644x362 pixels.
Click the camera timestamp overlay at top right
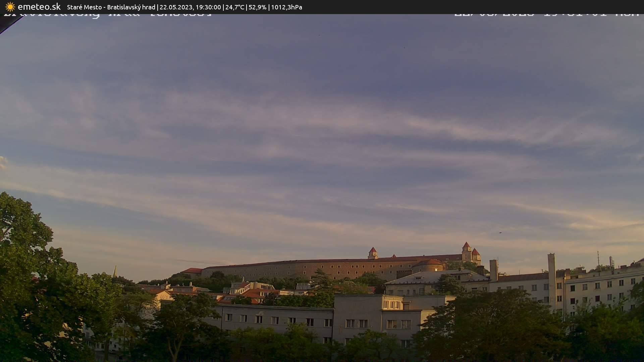click(547, 15)
